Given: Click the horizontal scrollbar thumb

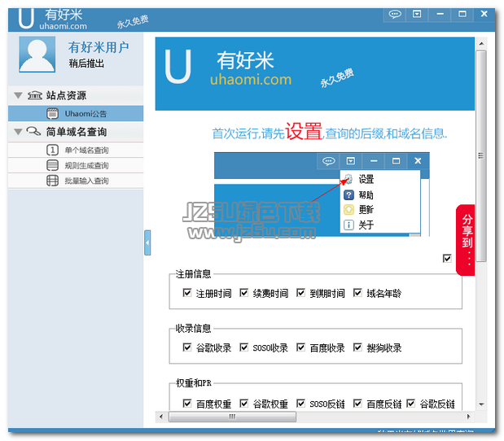Looking at the screenshot, I should tap(232, 417).
